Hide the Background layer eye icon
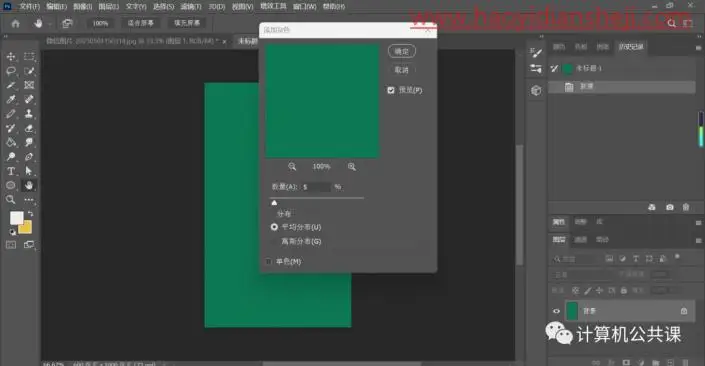 coord(556,311)
